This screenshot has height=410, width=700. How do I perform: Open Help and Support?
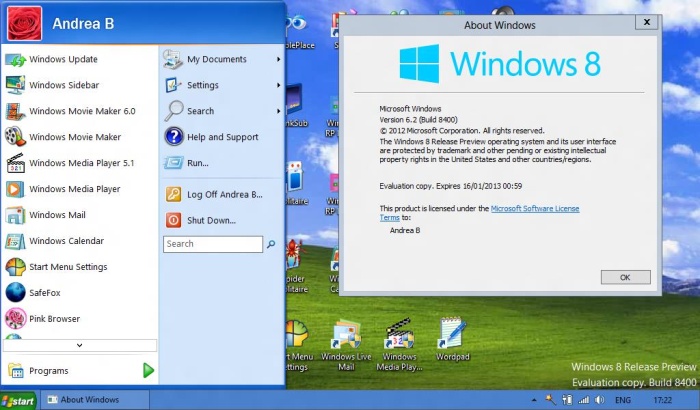point(222,137)
